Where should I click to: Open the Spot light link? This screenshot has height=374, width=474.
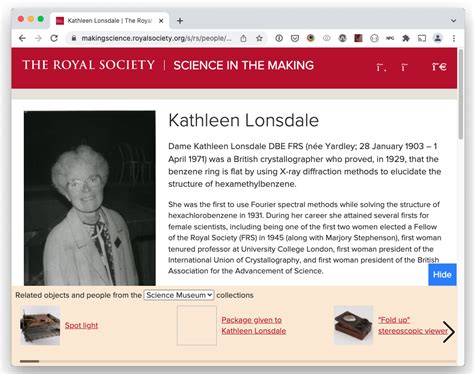pyautogui.click(x=81, y=325)
